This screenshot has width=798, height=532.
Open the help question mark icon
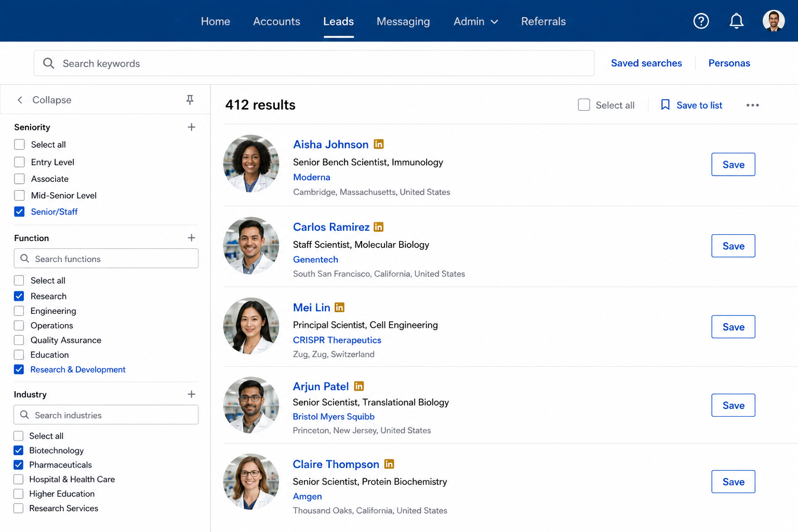[x=701, y=21]
